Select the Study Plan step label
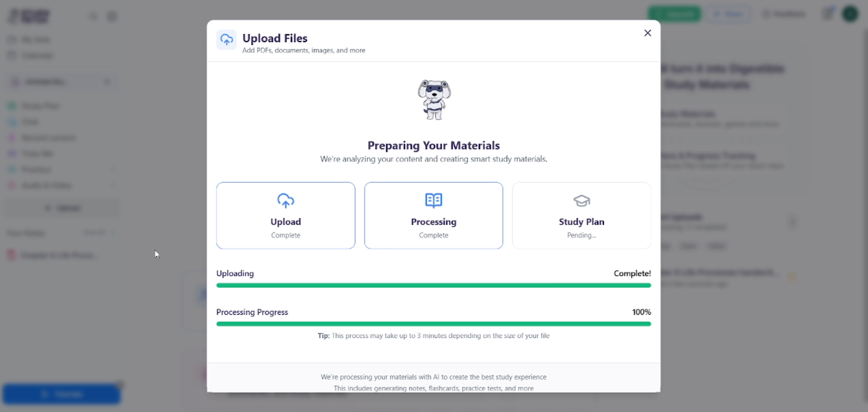868x412 pixels. [x=582, y=221]
